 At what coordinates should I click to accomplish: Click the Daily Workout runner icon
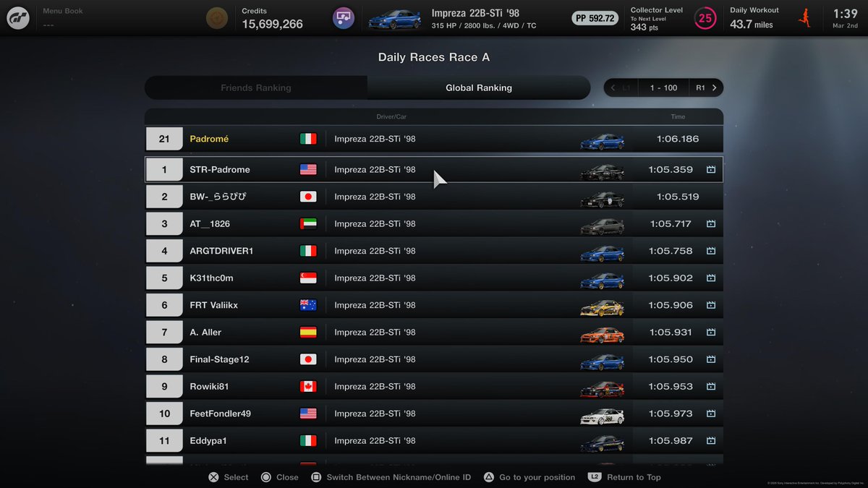(x=804, y=18)
